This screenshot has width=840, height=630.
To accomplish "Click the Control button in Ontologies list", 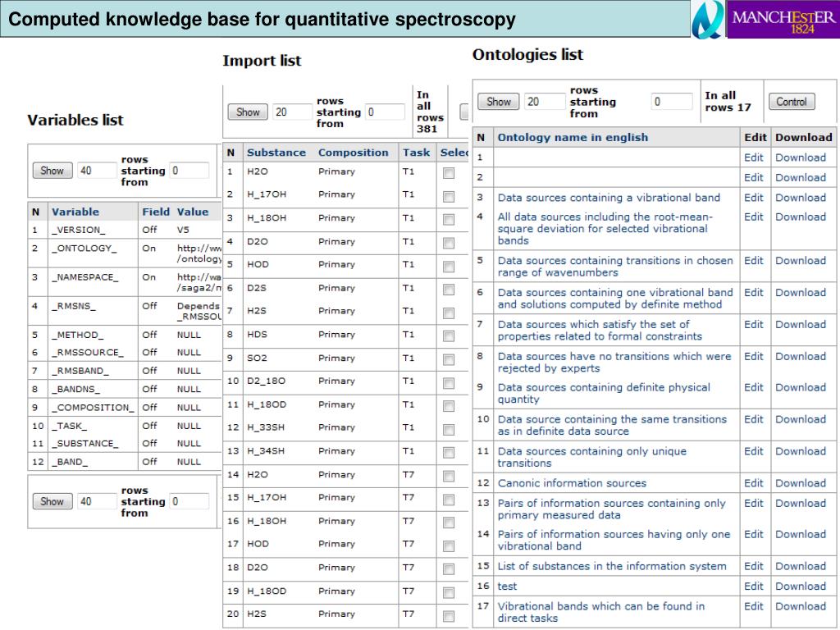I will pyautogui.click(x=792, y=102).
